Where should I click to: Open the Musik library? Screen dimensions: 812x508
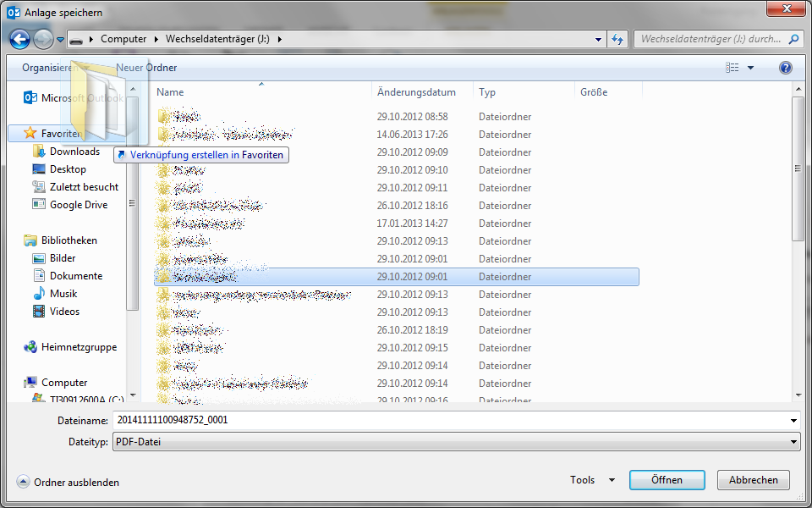point(63,294)
